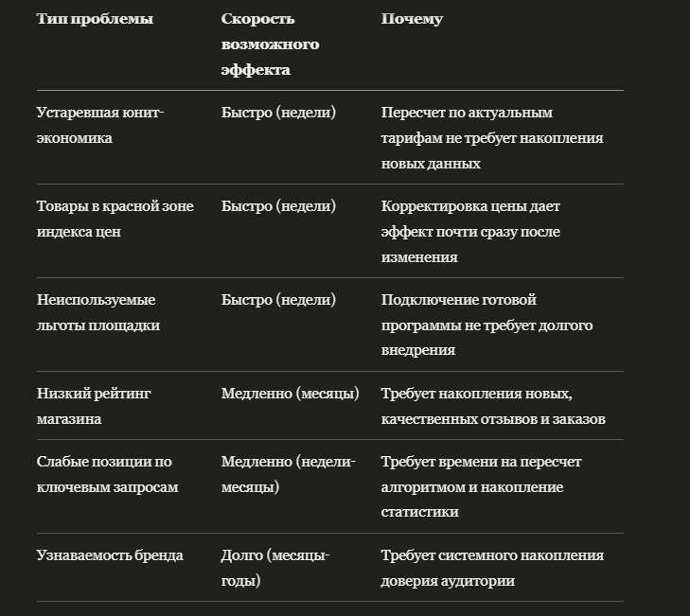
Task: Select 'Быстро (недели)' in the юнит-экономика row
Action: 278,113
